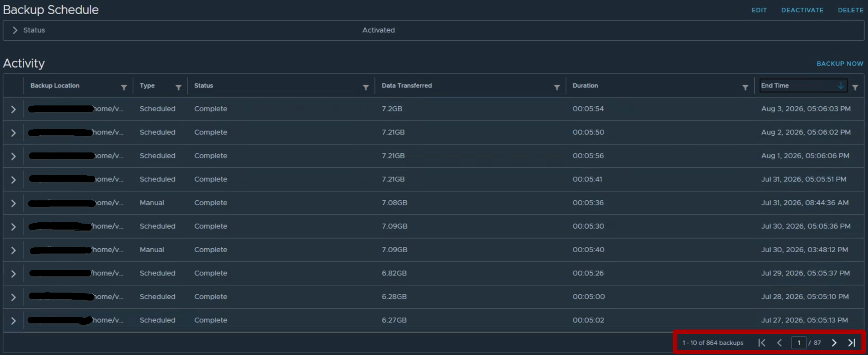Start a backup with BACKUP NOW
The width and height of the screenshot is (868, 355).
[x=839, y=64]
